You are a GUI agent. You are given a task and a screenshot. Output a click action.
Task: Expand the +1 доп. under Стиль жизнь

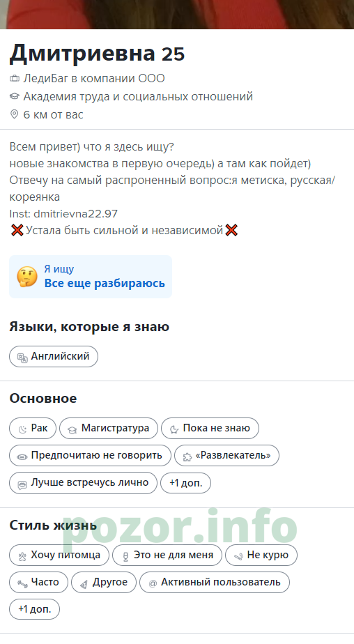click(35, 609)
